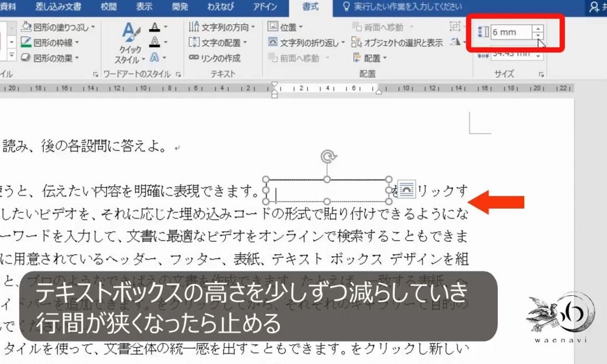607x364 pixels.
Task: Click the width decrease stepper arrow
Action: (538, 55)
